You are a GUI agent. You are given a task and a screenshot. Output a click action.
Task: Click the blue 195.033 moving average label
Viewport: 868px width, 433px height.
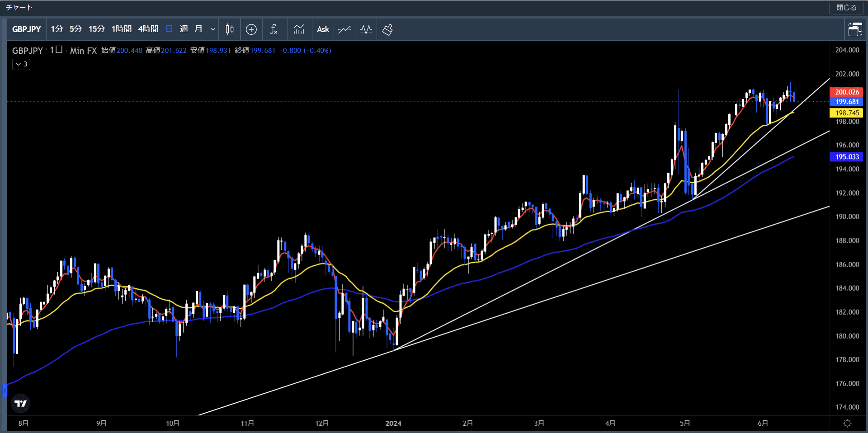coord(846,157)
